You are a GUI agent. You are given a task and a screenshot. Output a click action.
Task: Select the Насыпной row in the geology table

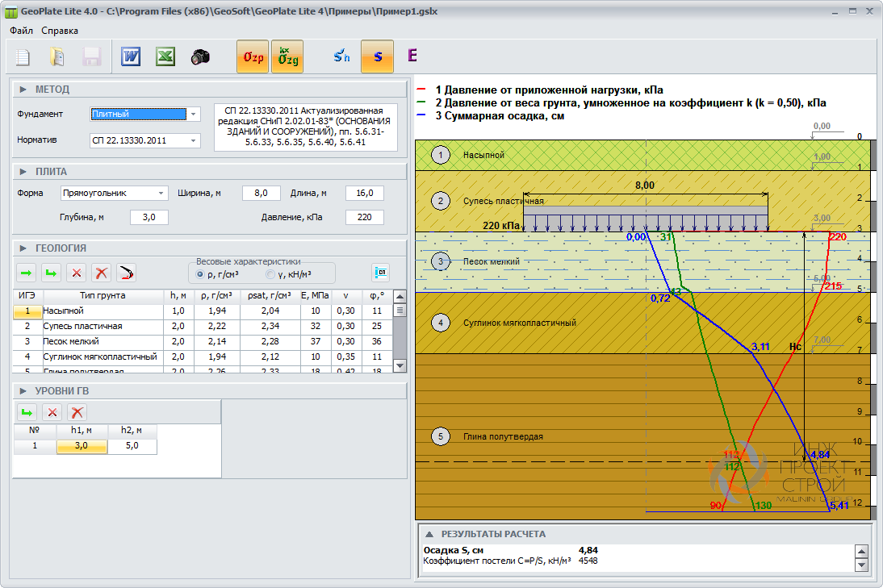[x=203, y=311]
